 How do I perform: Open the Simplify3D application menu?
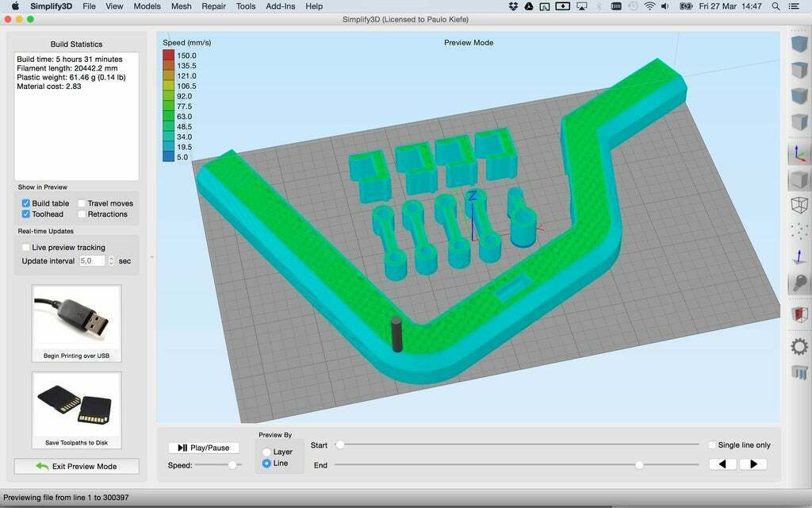51,6
